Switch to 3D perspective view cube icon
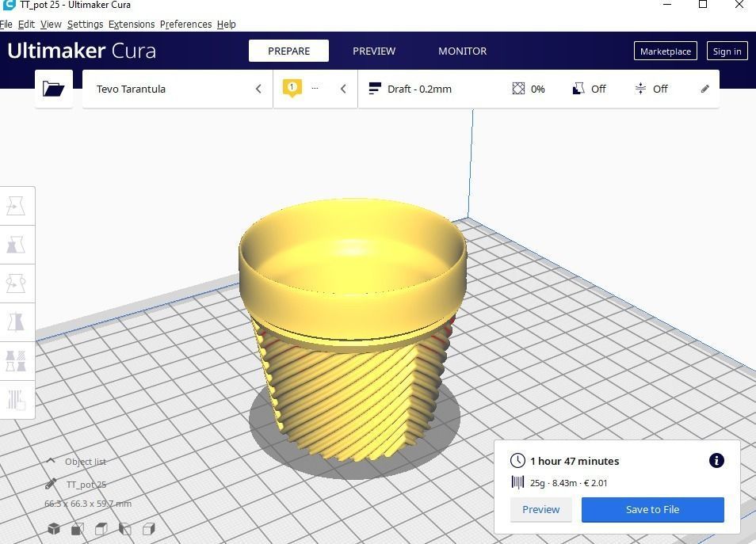Image resolution: width=756 pixels, height=544 pixels. click(x=54, y=529)
